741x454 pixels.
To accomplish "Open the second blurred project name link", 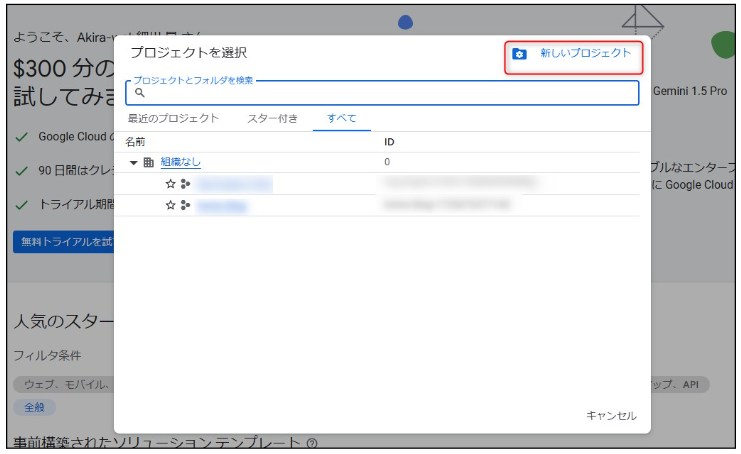I will (x=221, y=206).
